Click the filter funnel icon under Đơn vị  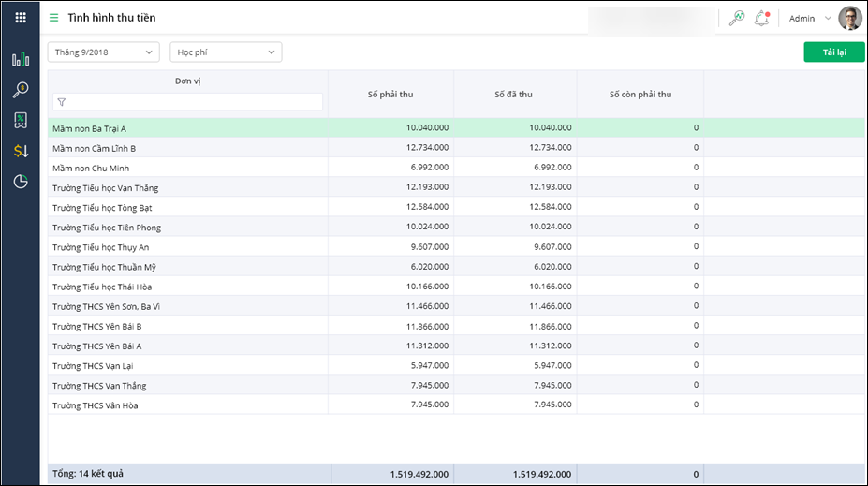(x=61, y=102)
